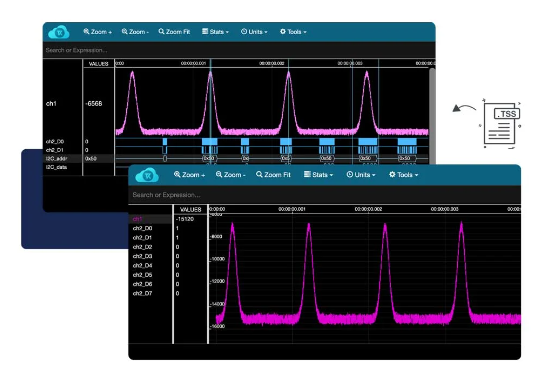Click Zoom - in the front window toolbar

(231, 175)
